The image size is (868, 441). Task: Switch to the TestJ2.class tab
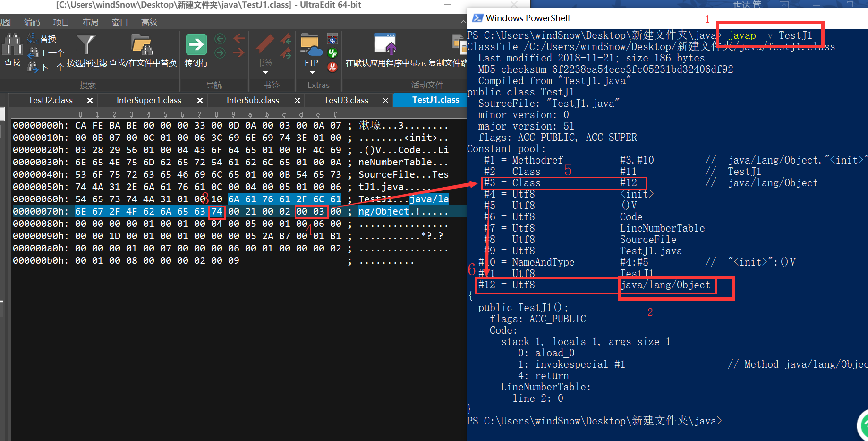[x=51, y=100]
